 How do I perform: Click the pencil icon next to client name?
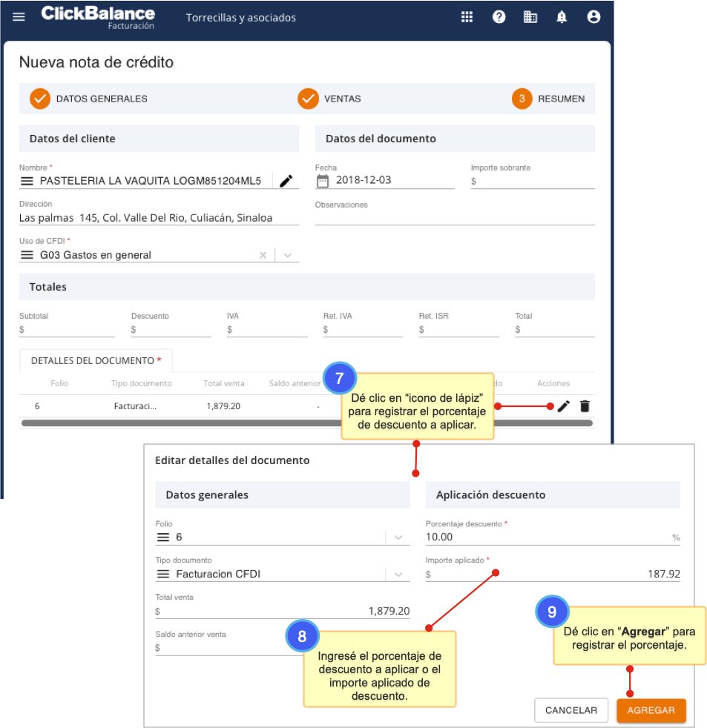coord(286,181)
